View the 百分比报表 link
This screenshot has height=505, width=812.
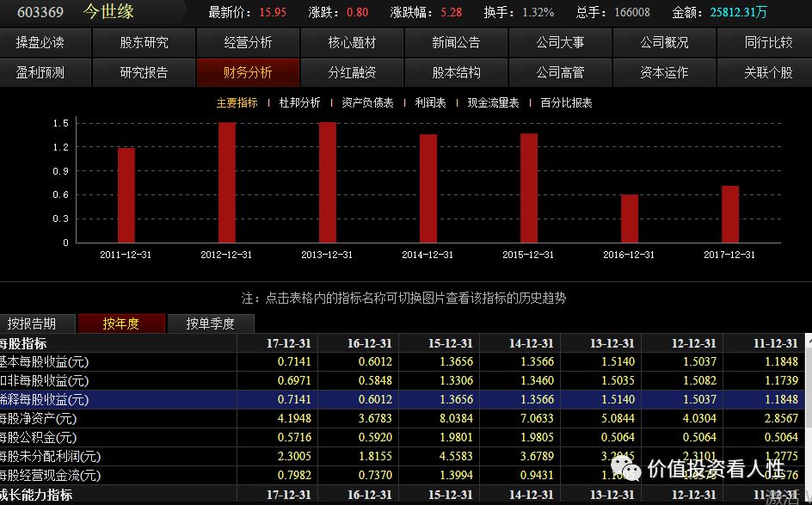[566, 102]
